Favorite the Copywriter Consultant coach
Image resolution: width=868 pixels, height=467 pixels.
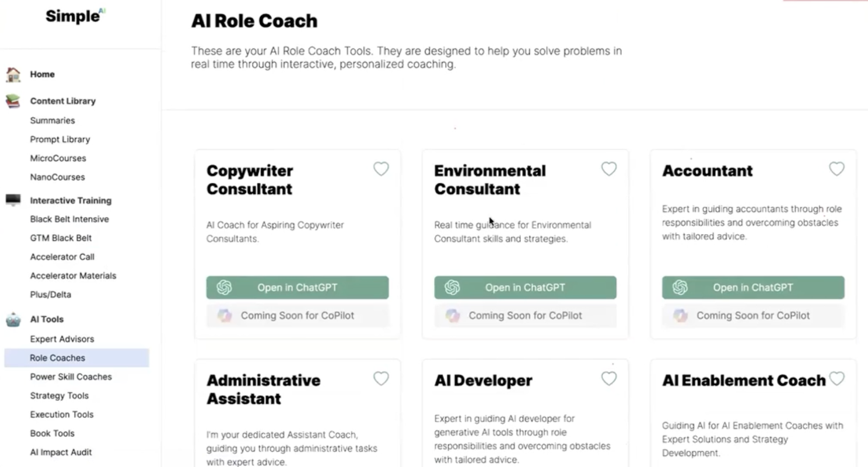pos(381,169)
